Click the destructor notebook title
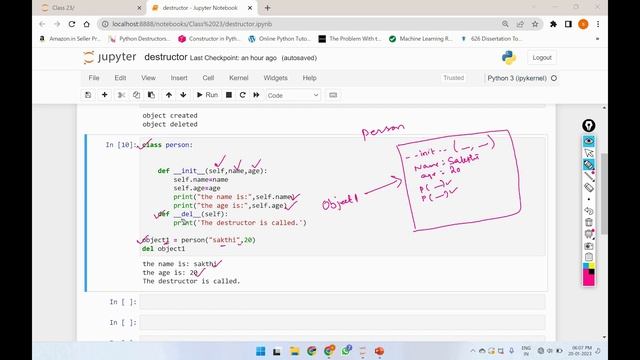This screenshot has height=360, width=640. tap(166, 58)
